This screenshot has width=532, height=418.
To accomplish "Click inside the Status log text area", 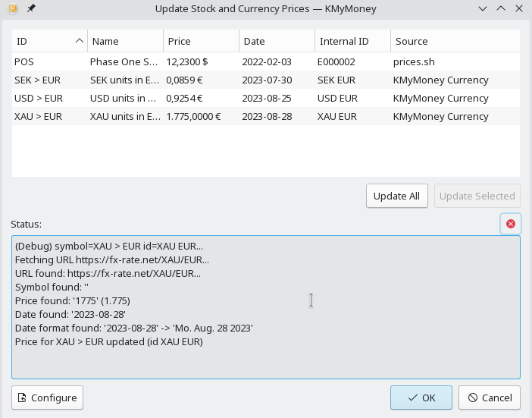I will [x=266, y=307].
